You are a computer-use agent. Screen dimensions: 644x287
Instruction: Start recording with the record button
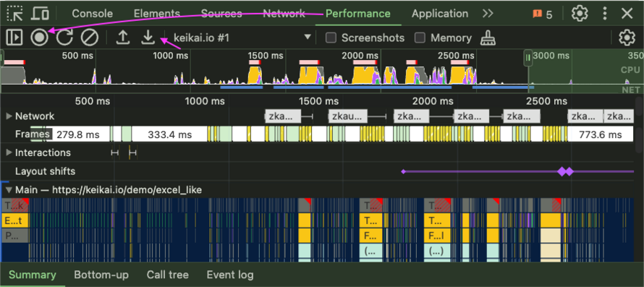pyautogui.click(x=39, y=38)
